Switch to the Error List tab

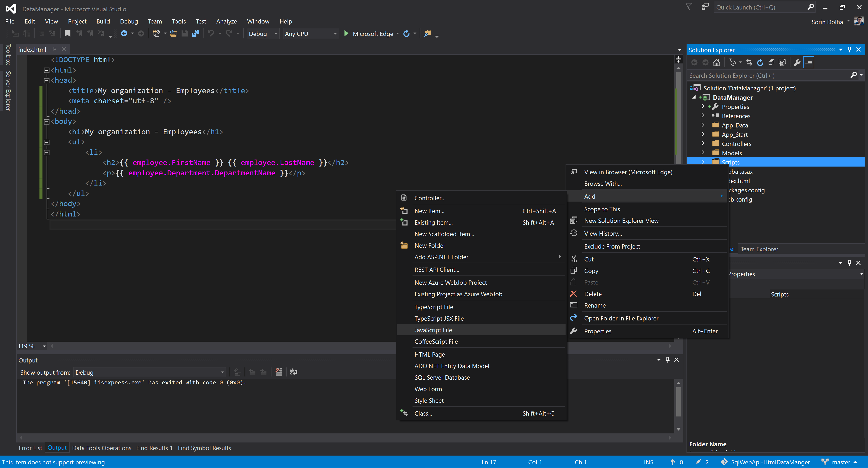[x=30, y=448]
